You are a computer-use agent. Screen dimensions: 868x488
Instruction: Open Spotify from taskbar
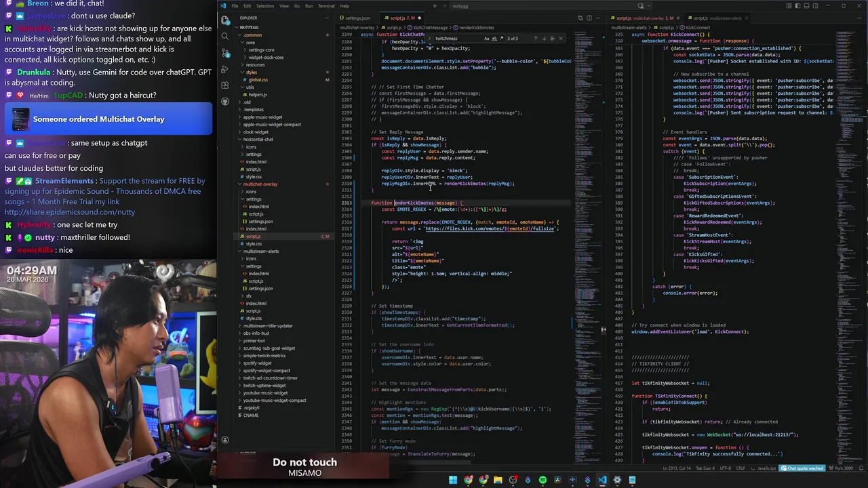click(x=542, y=480)
